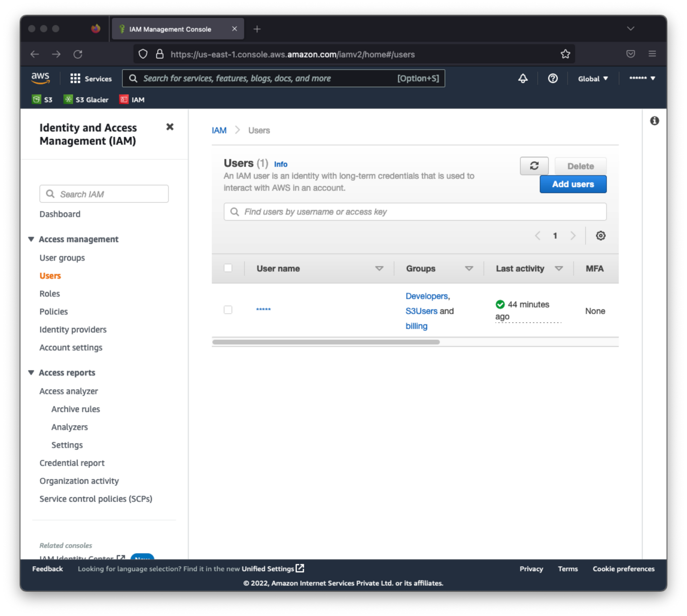Open User groups in sidebar
This screenshot has height=616, width=687.
coord(62,258)
